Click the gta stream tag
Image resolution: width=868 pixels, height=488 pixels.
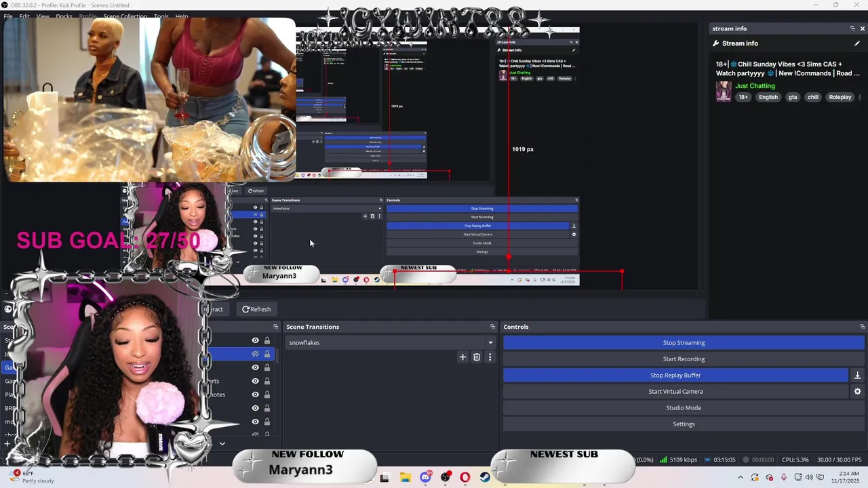tap(792, 97)
